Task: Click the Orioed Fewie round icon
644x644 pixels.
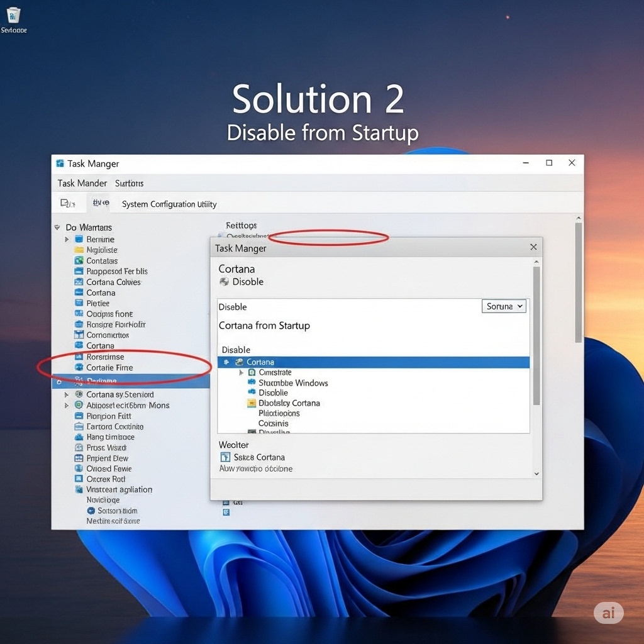Action: [79, 468]
